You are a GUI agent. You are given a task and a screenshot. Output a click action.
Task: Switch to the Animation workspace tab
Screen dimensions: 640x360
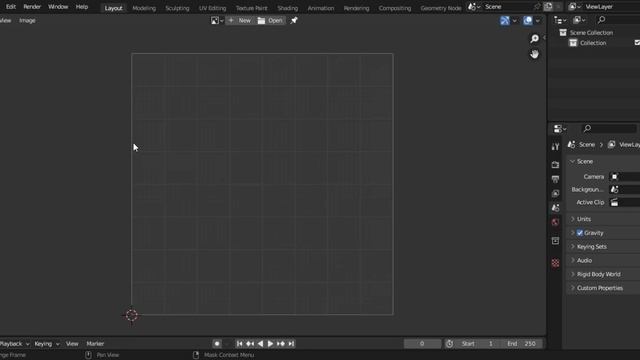[320, 8]
